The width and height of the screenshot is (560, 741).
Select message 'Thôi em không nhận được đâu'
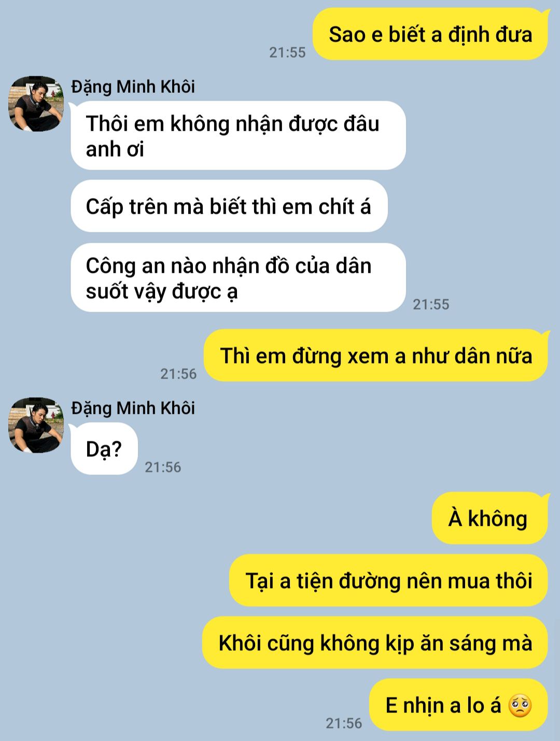coord(238,135)
